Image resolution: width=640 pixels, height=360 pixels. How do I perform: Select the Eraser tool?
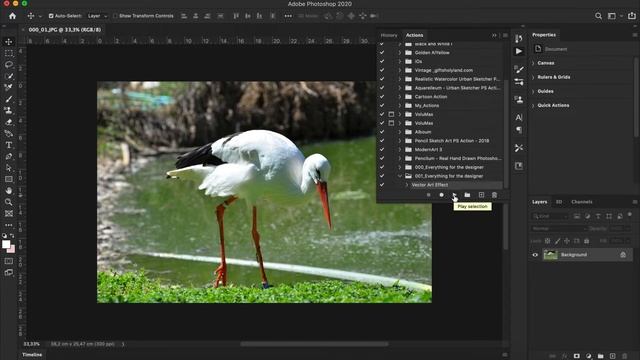coord(9,122)
